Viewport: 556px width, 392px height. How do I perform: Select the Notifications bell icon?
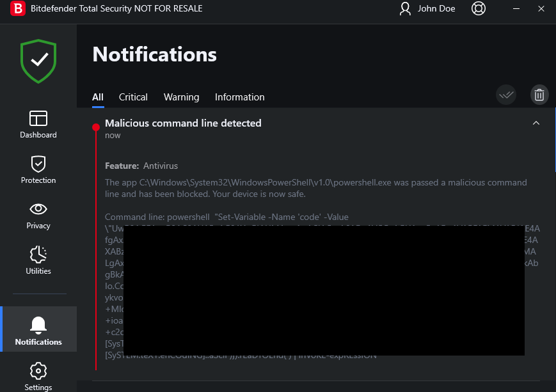click(38, 326)
